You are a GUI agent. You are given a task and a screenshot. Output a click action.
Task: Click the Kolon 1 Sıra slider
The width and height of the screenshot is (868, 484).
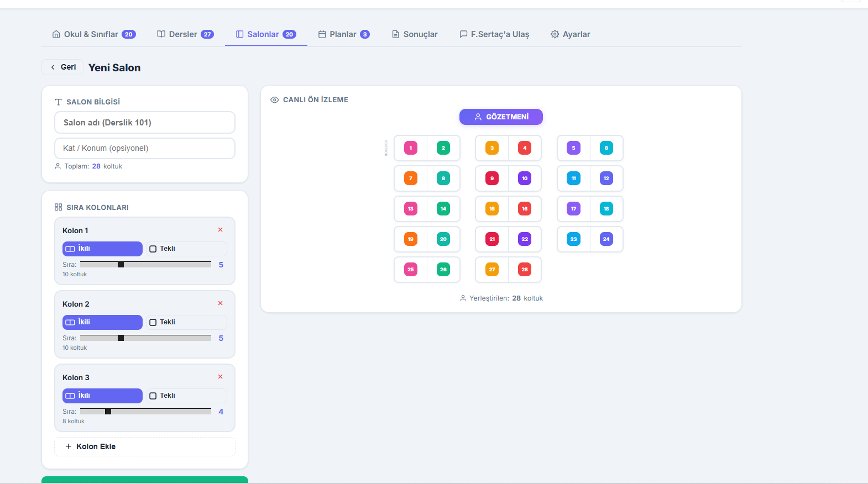tap(145, 265)
